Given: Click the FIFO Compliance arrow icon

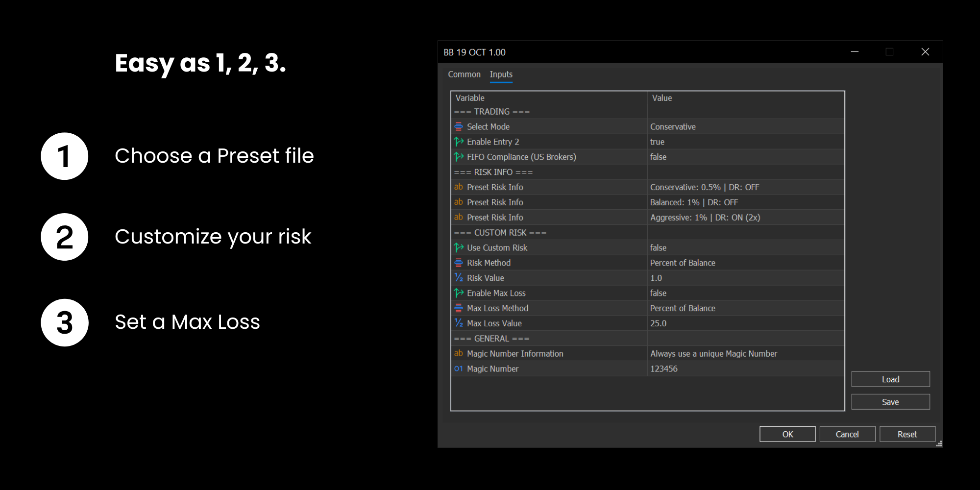Looking at the screenshot, I should coord(459,157).
